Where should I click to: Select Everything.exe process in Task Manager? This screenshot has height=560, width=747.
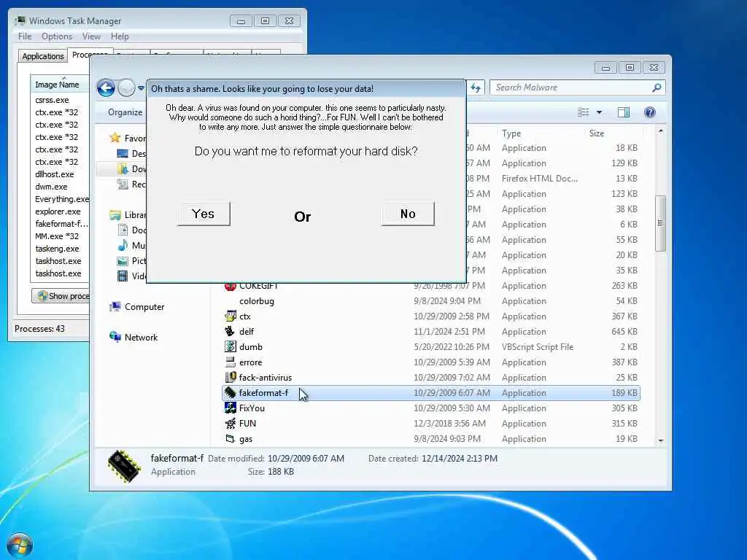(x=62, y=199)
